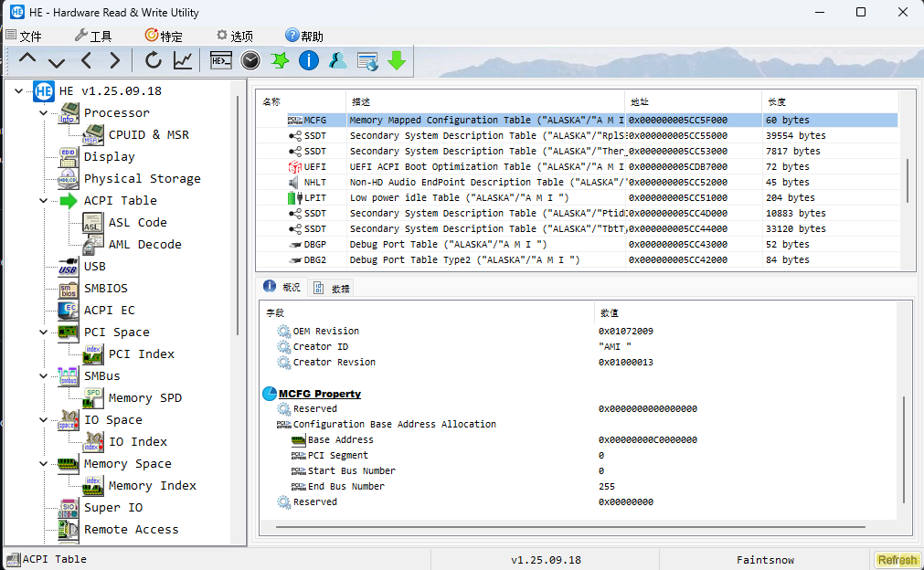The width and height of the screenshot is (924, 570).
Task: Select CPUID & MSR in tree
Action: (x=148, y=135)
